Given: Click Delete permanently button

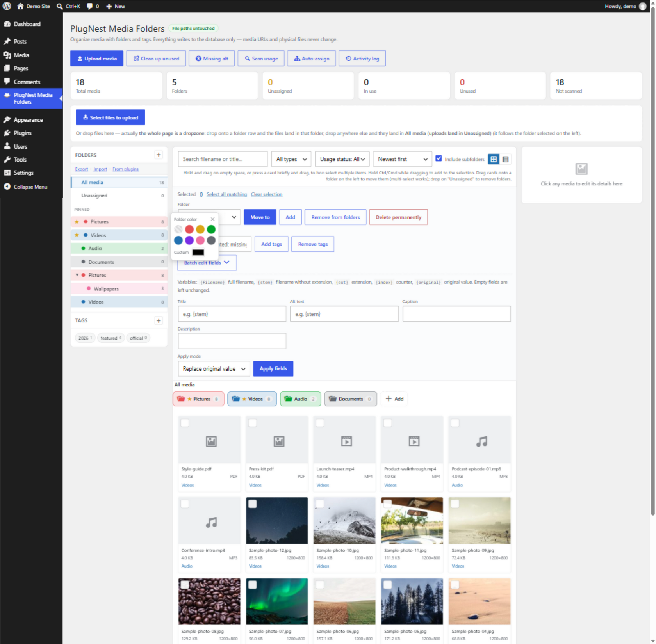Looking at the screenshot, I should click(398, 217).
